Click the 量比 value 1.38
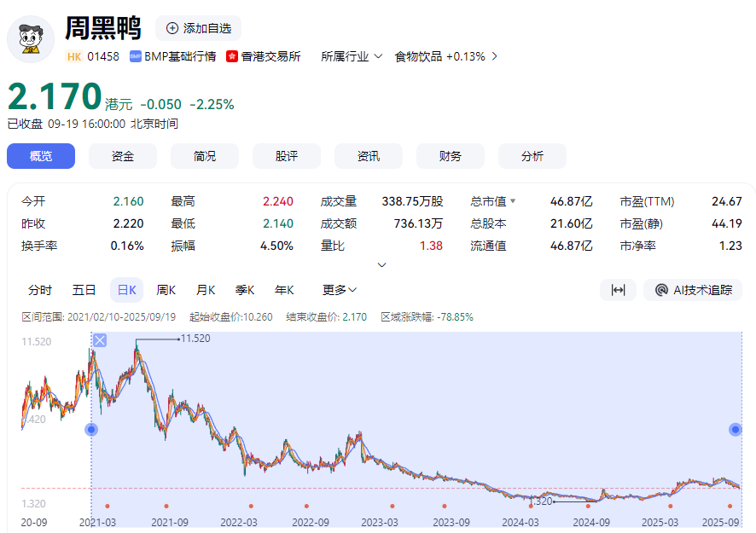This screenshot has width=756, height=533. (x=431, y=246)
